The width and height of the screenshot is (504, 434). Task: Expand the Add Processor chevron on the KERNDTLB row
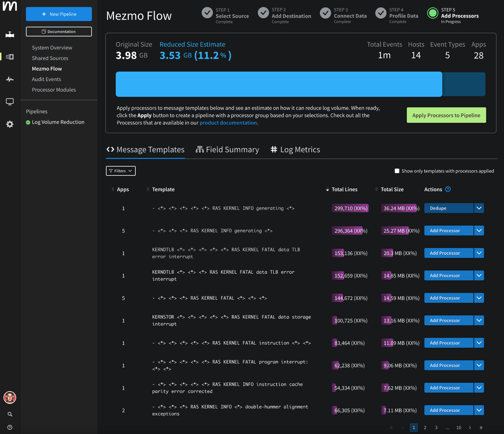click(479, 253)
